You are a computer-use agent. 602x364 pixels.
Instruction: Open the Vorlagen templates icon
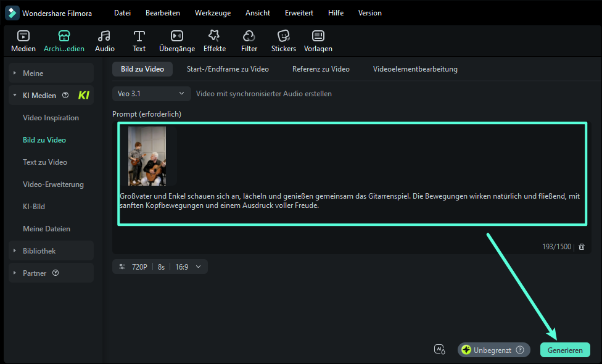point(318,36)
